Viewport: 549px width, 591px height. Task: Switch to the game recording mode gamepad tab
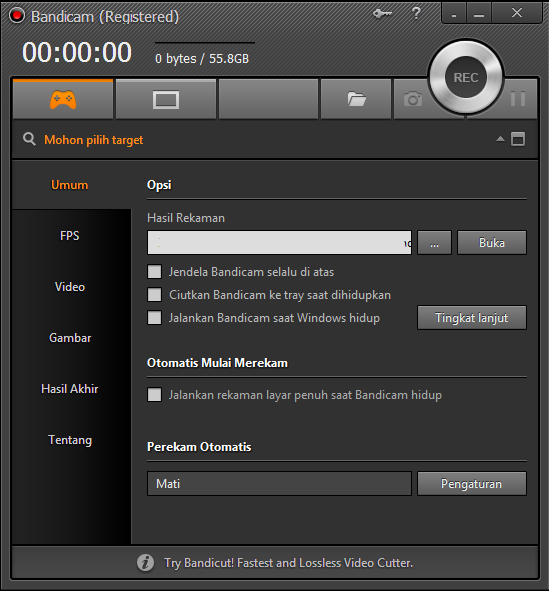(63, 99)
